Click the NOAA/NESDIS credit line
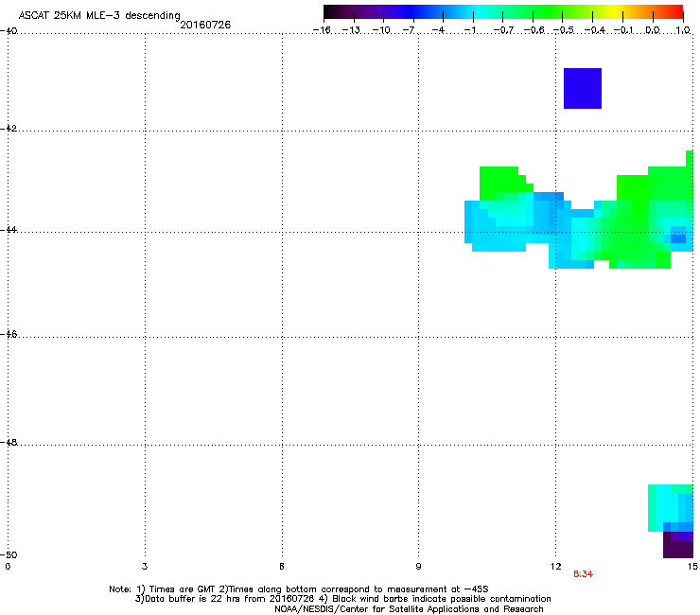The image size is (700, 615). [409, 609]
